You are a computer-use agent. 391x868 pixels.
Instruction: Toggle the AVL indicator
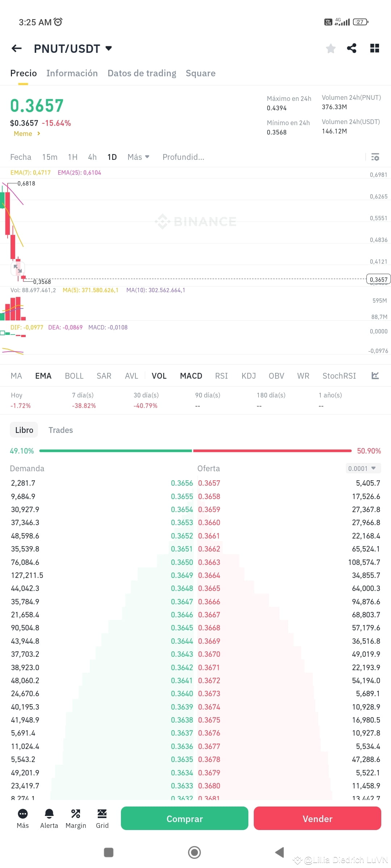coord(131,376)
